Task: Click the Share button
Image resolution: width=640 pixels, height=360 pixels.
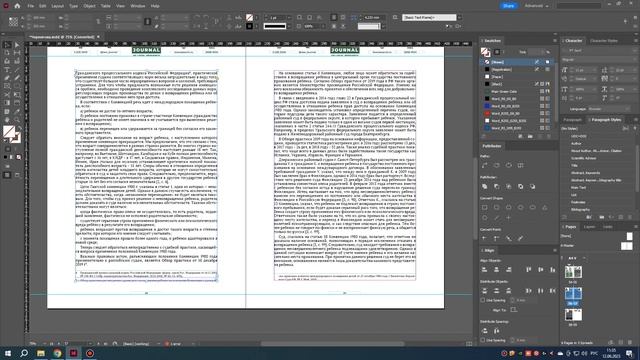Action: click(509, 6)
